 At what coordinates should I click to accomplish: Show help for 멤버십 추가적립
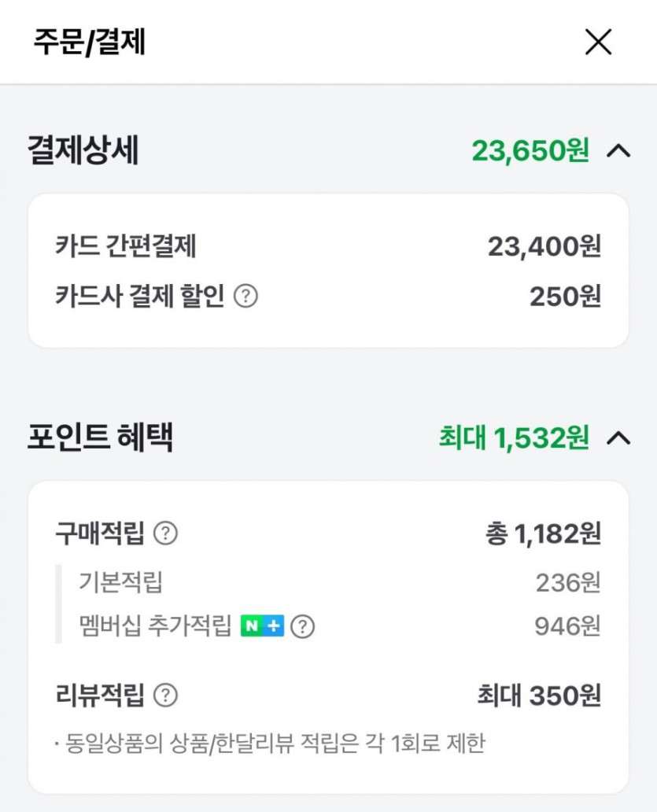pos(303,626)
